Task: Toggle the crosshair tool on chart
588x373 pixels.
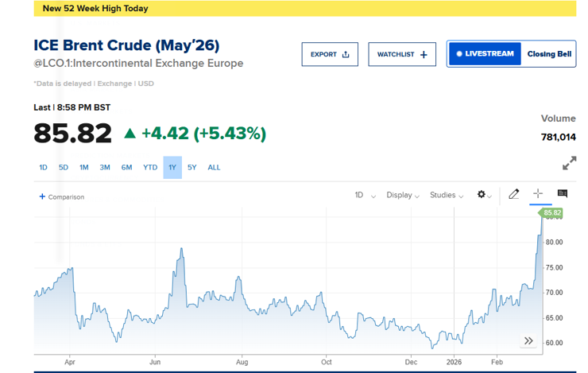Action: (538, 194)
